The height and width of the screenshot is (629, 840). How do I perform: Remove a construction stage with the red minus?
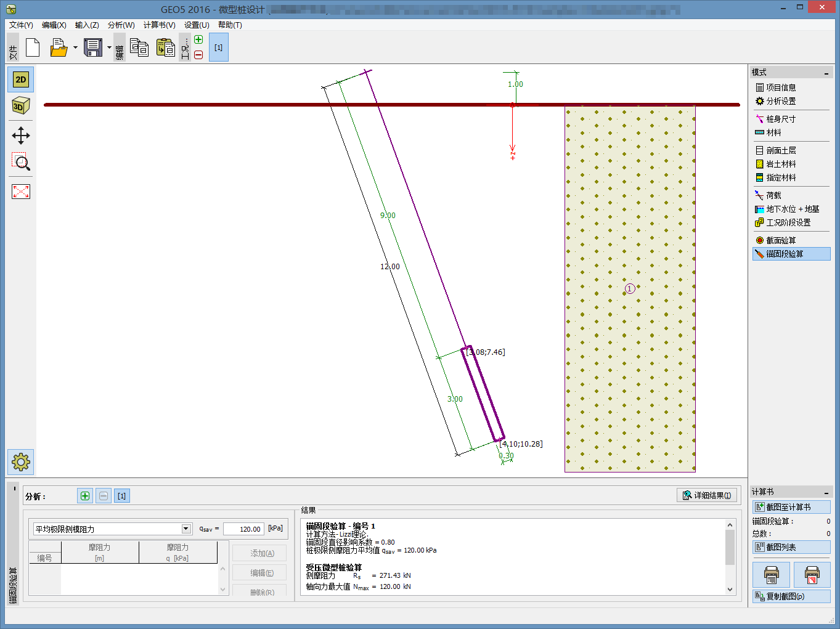(198, 55)
